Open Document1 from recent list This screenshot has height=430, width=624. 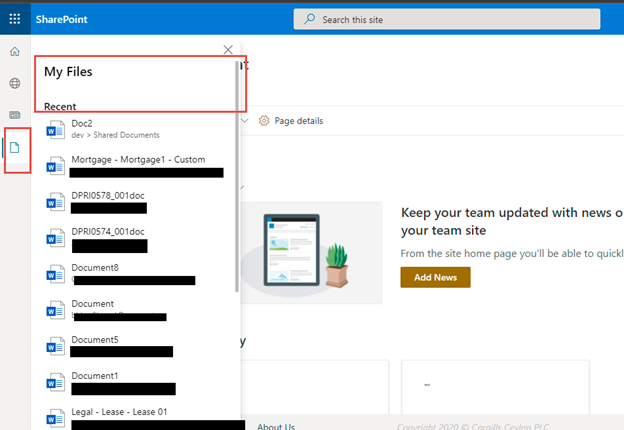[x=95, y=375]
